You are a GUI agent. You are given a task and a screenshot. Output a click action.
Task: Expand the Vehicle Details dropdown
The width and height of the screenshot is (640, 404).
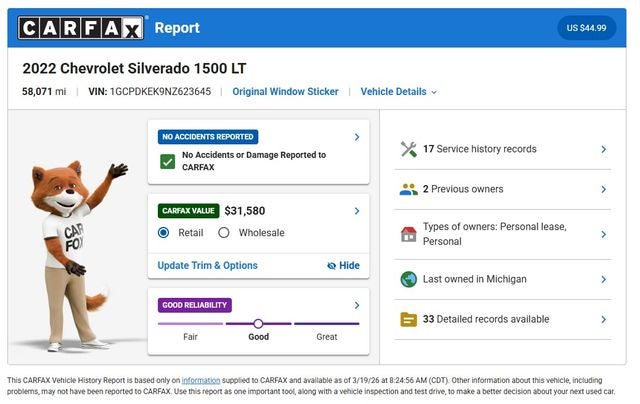point(398,92)
